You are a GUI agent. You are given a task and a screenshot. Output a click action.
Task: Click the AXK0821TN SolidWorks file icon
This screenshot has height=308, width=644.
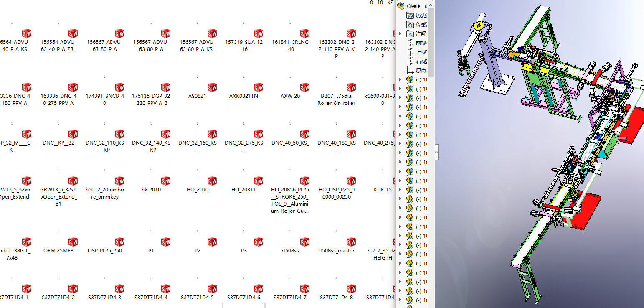click(x=259, y=87)
